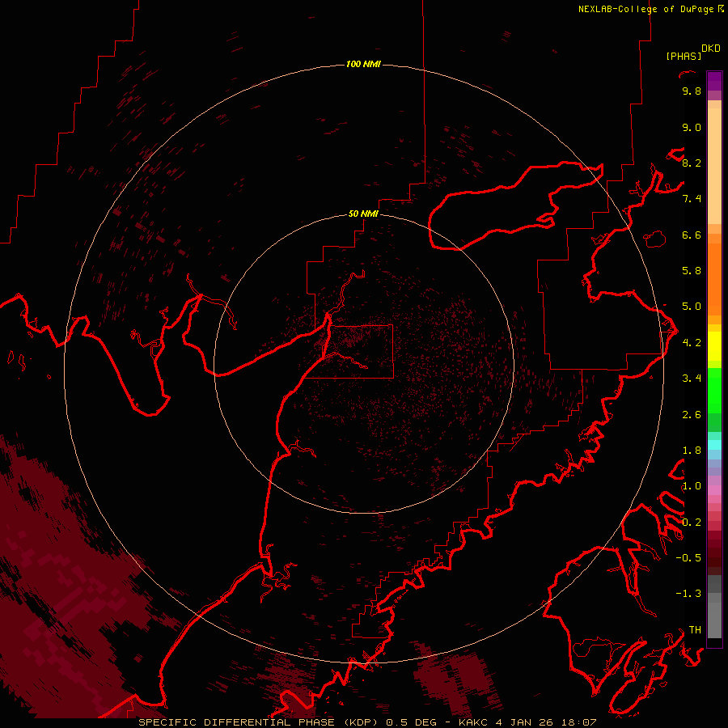Click the DKD label above the color scale

711,49
